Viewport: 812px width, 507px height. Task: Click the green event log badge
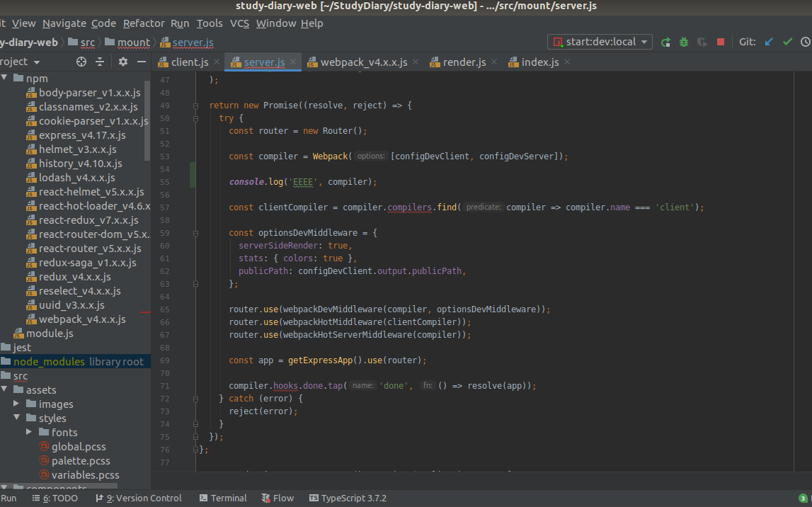click(803, 499)
